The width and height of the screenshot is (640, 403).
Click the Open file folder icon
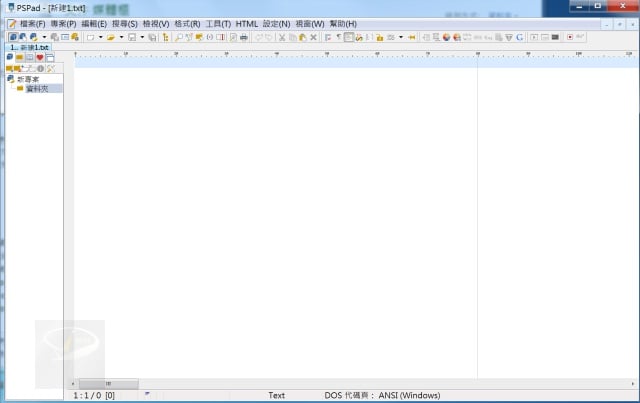click(x=111, y=37)
